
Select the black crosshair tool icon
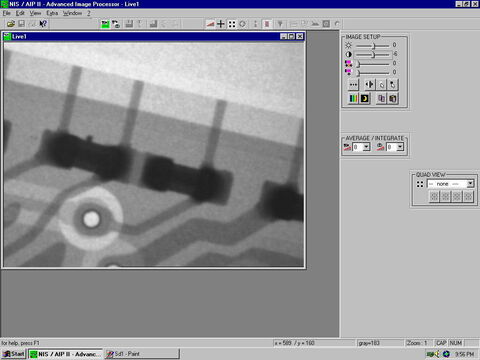pos(221,24)
